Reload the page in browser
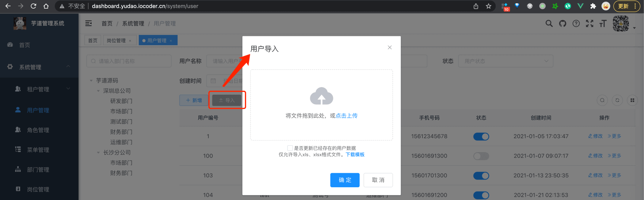This screenshot has height=200, width=644. [33, 6]
